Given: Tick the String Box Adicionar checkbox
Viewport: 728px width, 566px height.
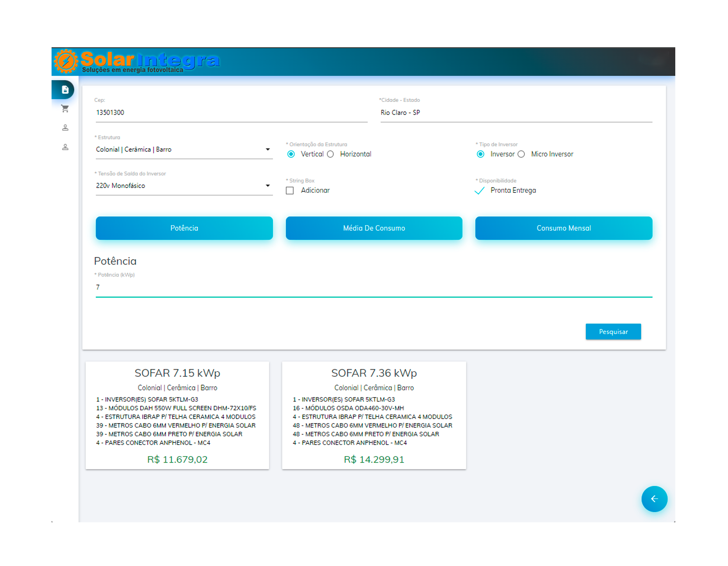Looking at the screenshot, I should click(290, 190).
